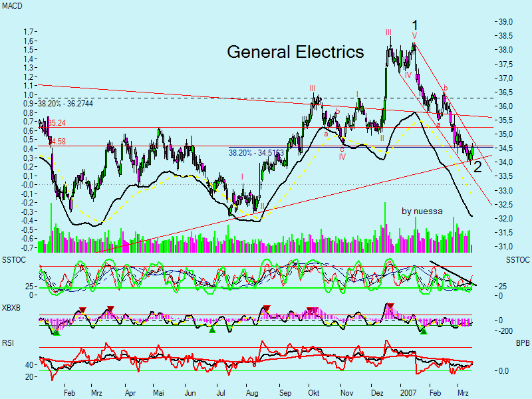Click the 2007 year label on time axis
Image resolution: width=532 pixels, height=399 pixels.
coord(408,393)
